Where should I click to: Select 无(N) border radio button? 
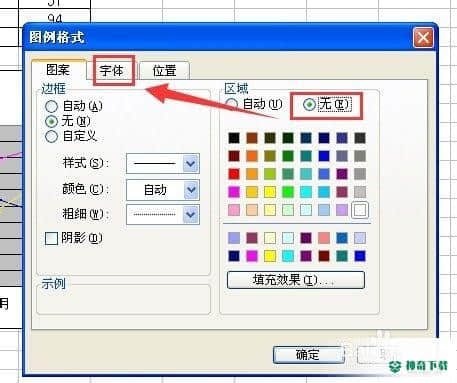51,121
